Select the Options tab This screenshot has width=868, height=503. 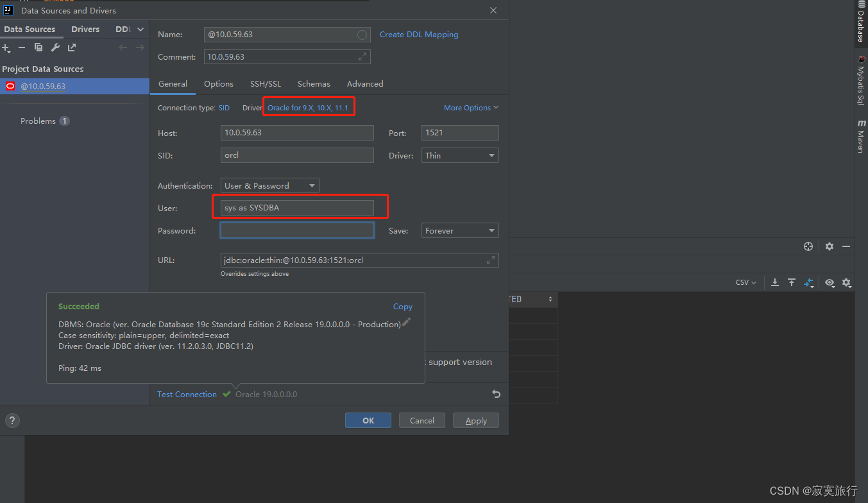click(x=219, y=83)
